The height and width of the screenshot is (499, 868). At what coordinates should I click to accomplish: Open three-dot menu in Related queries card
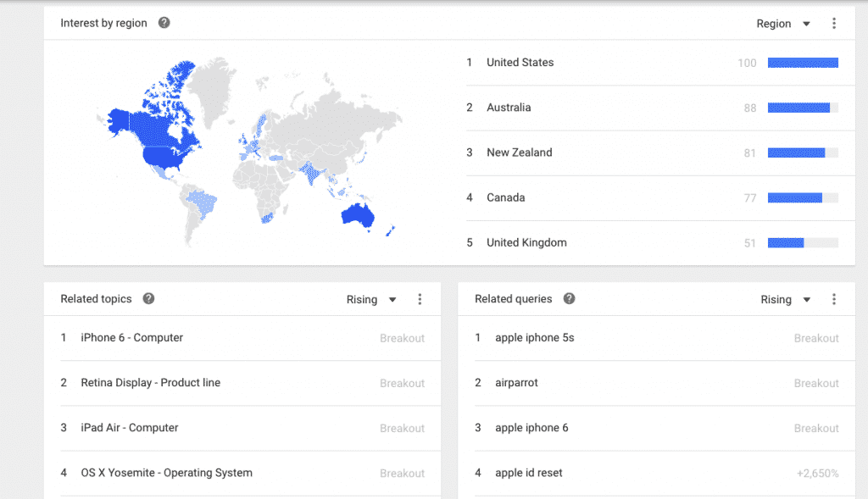(x=834, y=299)
